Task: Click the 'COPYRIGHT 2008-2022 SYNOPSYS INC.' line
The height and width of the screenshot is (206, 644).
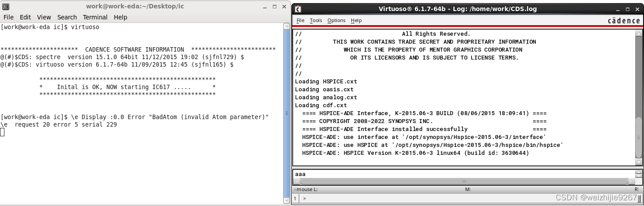Action: (x=424, y=121)
